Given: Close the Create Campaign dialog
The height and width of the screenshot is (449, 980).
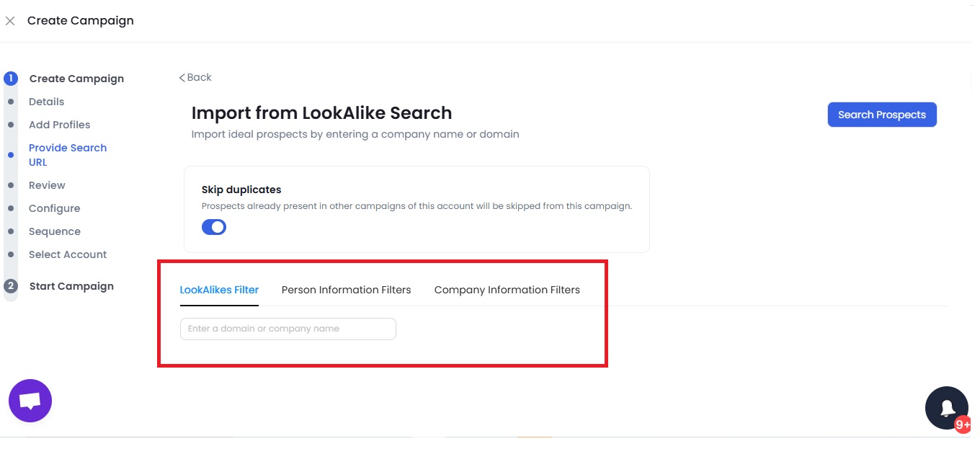Looking at the screenshot, I should [11, 20].
